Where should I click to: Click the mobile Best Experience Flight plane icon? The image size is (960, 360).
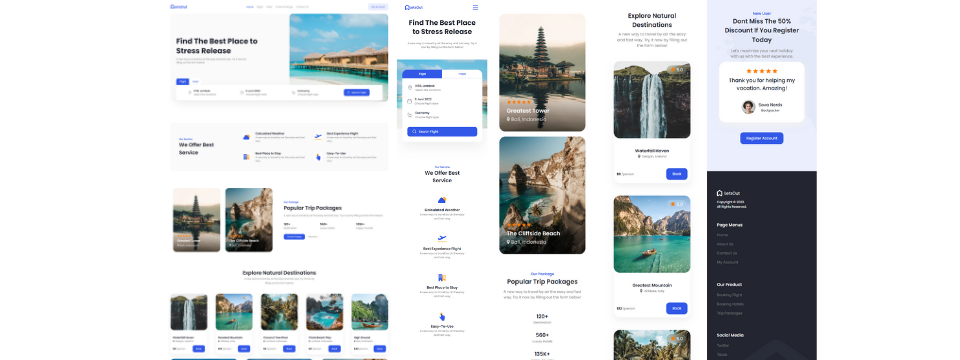442,238
